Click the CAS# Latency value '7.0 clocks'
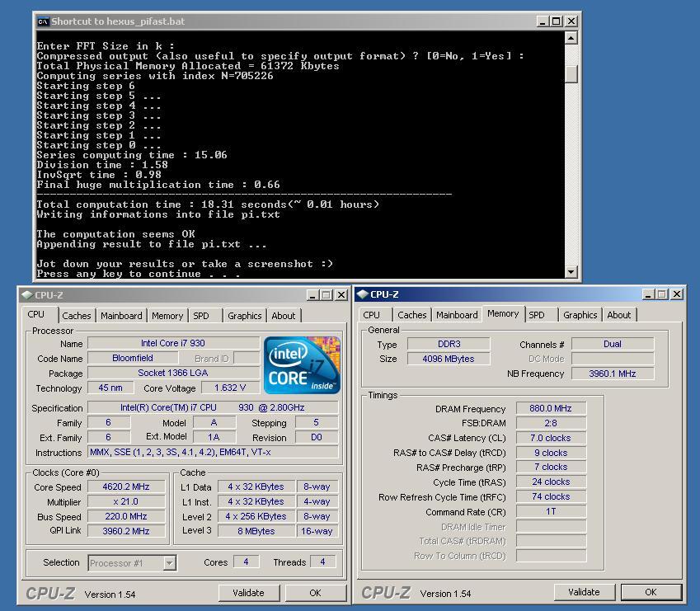This screenshot has width=700, height=611. click(551, 438)
